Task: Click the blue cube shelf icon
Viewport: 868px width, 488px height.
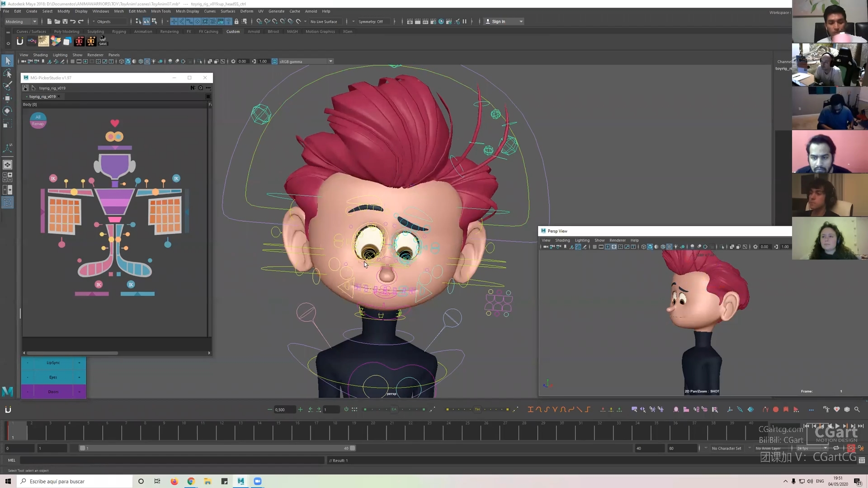Action: 67,41
